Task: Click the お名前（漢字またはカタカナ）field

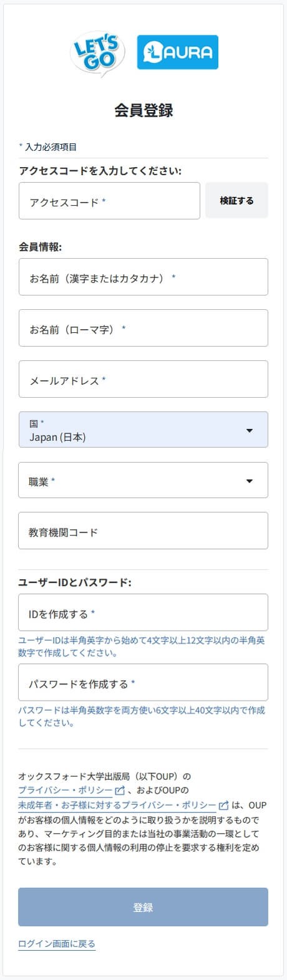Action: pyautogui.click(x=143, y=277)
